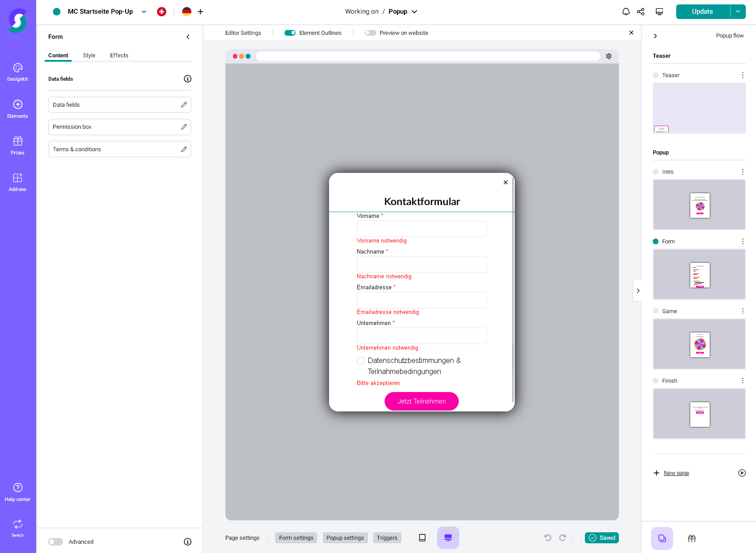
Task: Open the prizes gift icon bottom right
Action: click(692, 538)
